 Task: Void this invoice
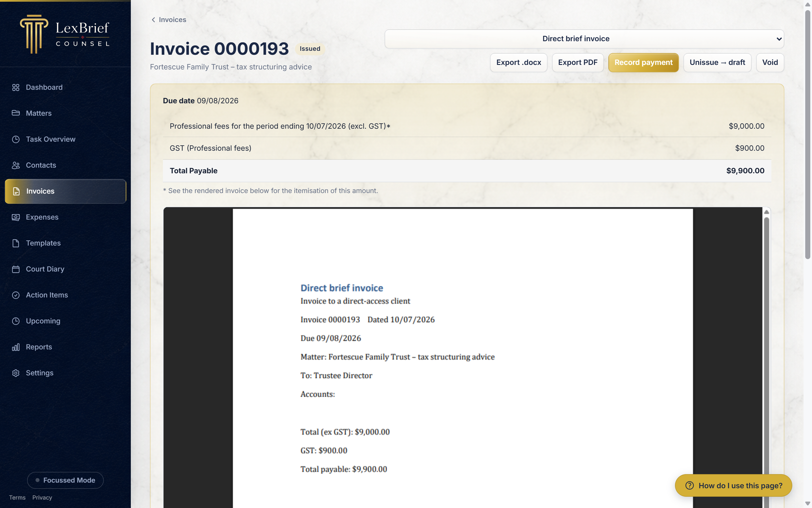point(770,62)
